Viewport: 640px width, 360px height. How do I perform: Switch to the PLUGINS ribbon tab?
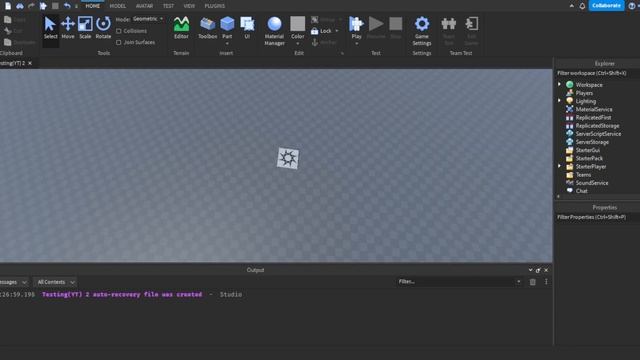[215, 6]
